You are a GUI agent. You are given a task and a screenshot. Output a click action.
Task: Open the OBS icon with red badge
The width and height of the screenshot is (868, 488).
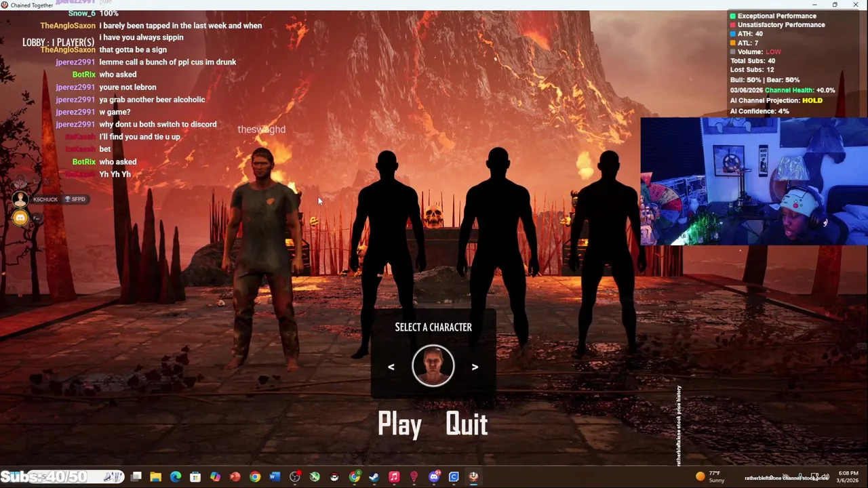(295, 477)
